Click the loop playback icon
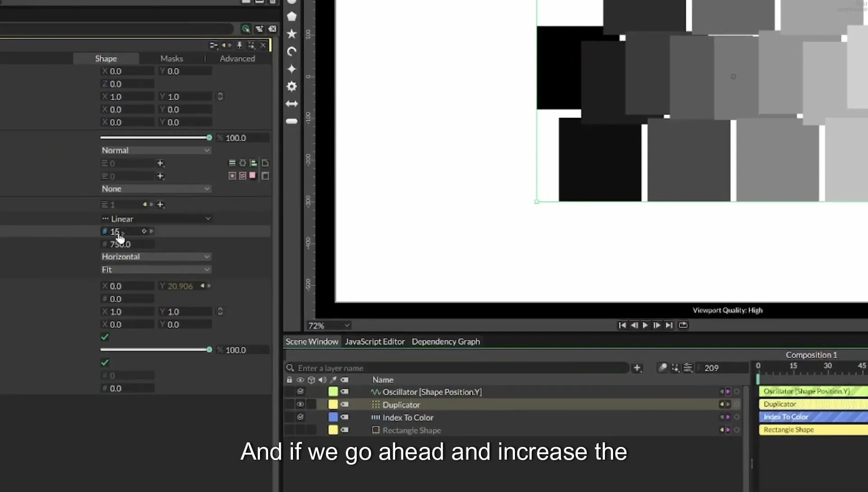The image size is (868, 492). [x=683, y=325]
